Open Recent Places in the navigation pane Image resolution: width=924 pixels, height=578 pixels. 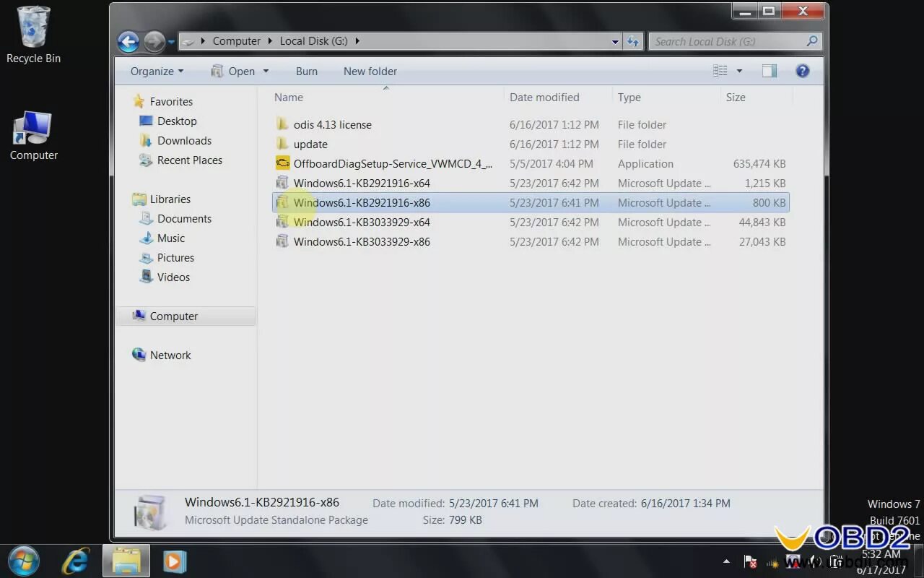click(x=189, y=160)
